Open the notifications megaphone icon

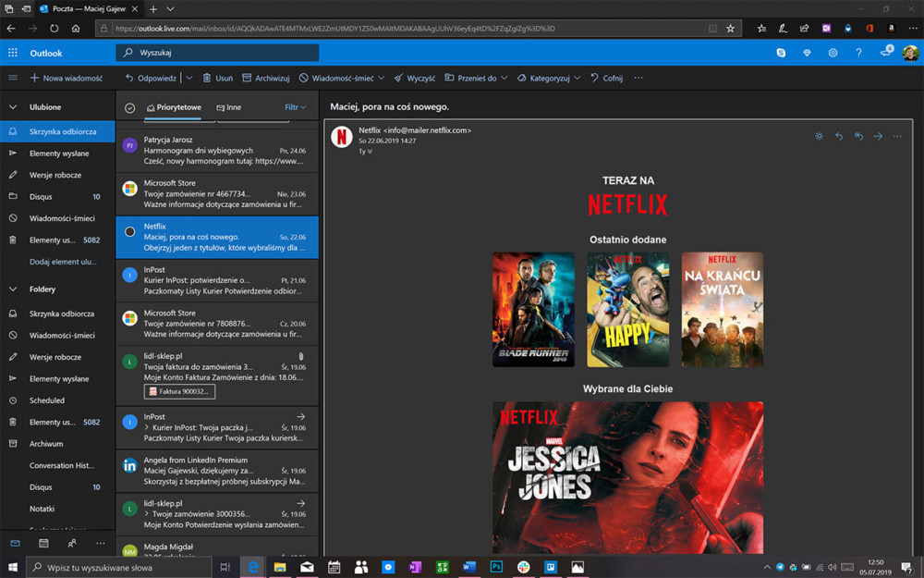886,52
